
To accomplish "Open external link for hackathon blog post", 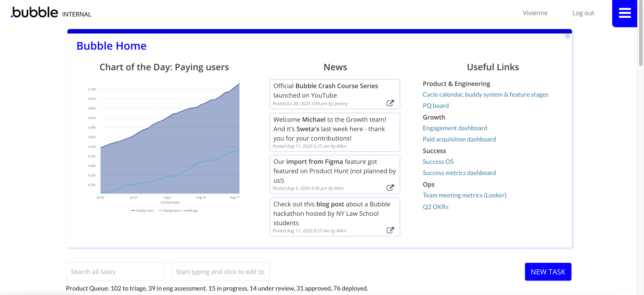I will pos(390,230).
